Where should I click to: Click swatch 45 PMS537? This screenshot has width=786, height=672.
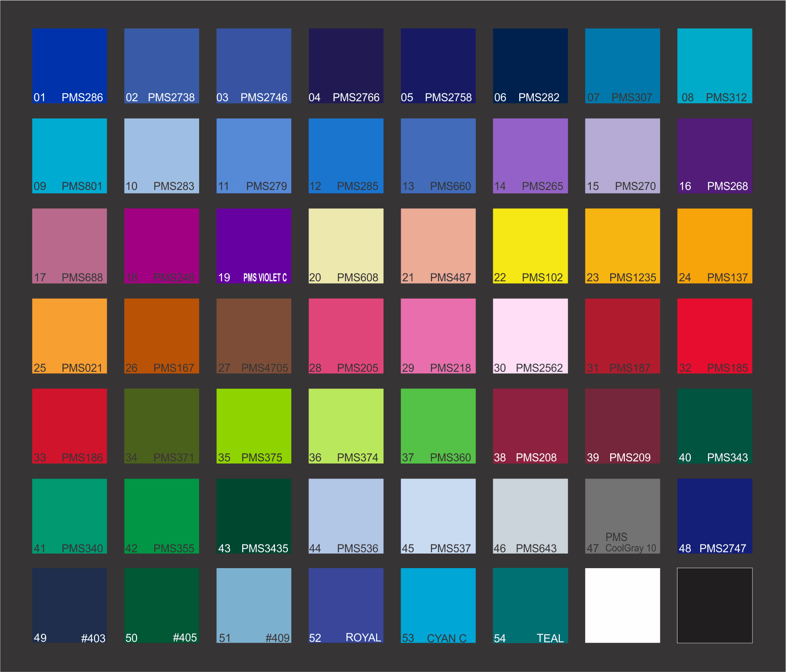click(438, 516)
